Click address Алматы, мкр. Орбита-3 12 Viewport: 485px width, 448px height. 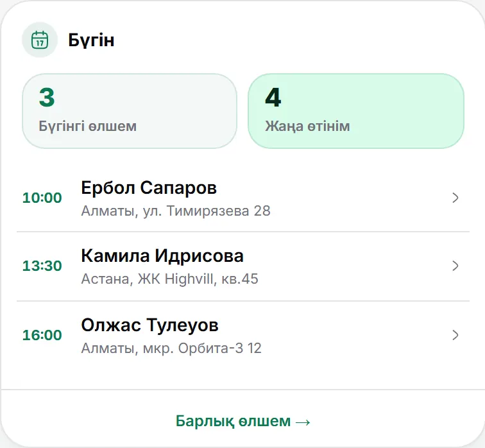[171, 349]
